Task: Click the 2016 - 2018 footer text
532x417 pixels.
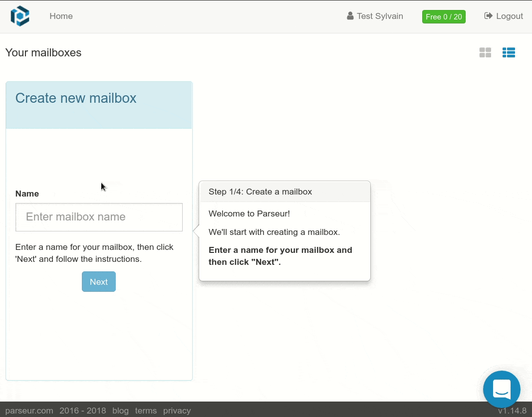Action: (x=83, y=411)
